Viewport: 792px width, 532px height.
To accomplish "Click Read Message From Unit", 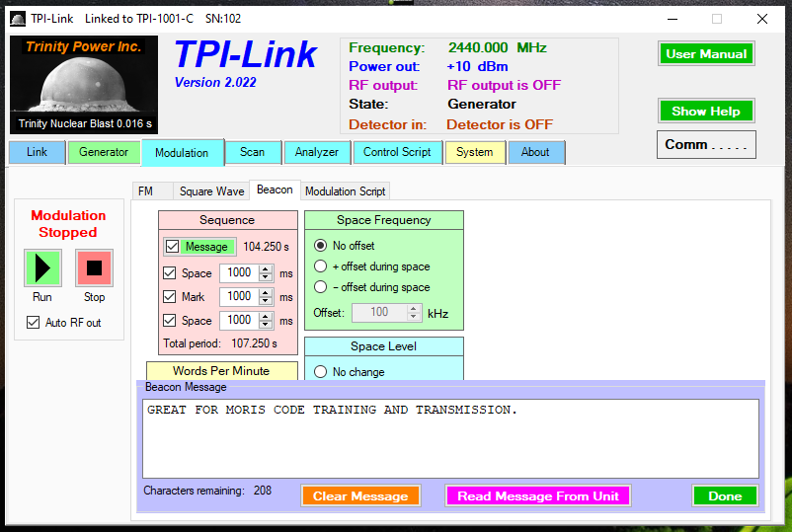I will [x=538, y=496].
